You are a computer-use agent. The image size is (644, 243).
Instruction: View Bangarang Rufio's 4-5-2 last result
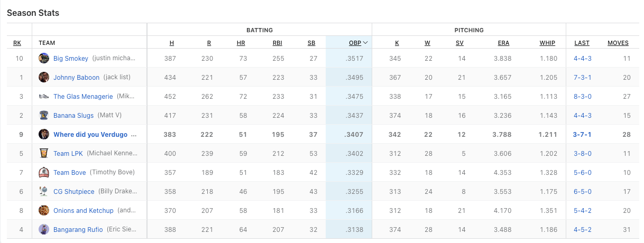click(582, 229)
